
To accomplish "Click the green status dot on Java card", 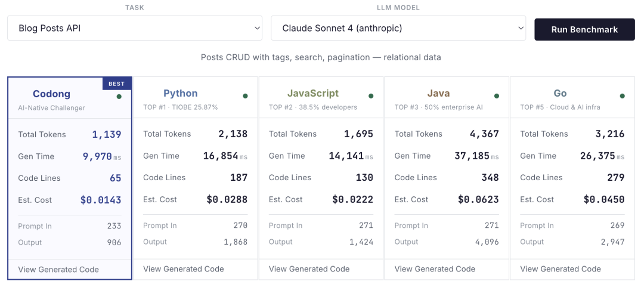I will coord(497,95).
